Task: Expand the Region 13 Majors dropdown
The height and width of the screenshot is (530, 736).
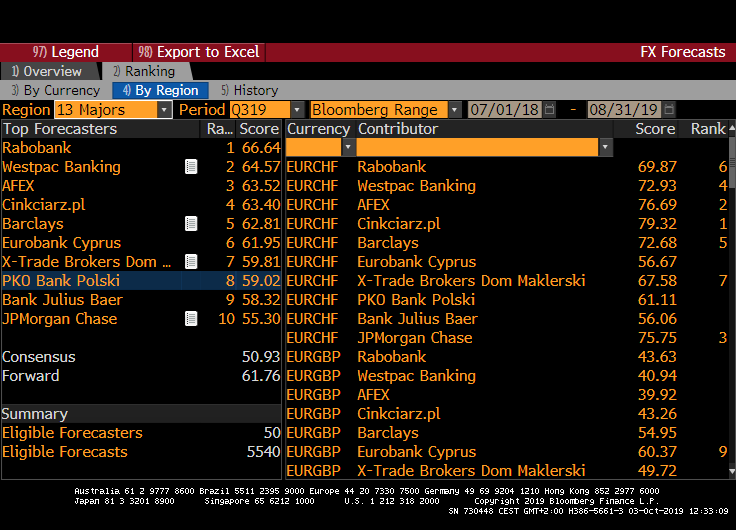Action: pos(164,110)
